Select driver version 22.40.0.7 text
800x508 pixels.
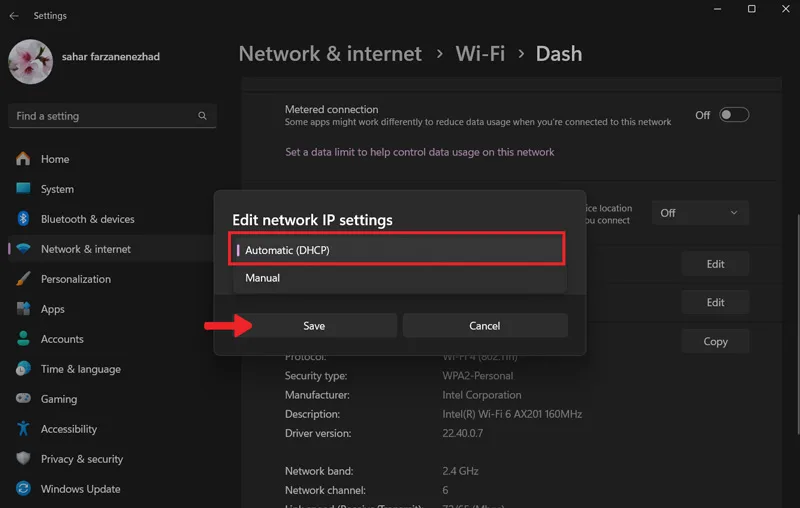(462, 433)
